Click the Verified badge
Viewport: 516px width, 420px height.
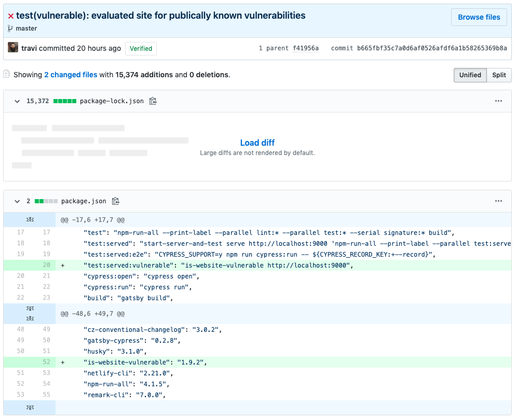tap(141, 49)
